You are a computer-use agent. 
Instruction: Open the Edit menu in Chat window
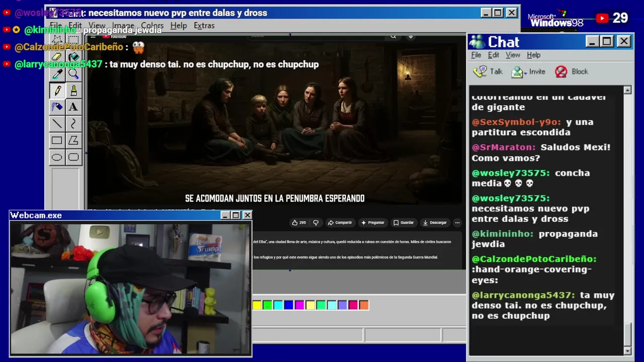pyautogui.click(x=494, y=55)
